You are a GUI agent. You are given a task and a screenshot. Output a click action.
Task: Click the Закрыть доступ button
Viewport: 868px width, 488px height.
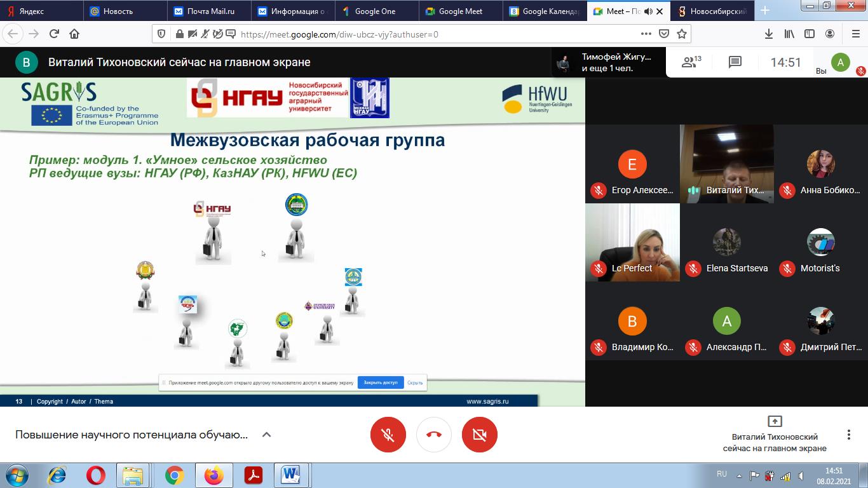pos(381,383)
